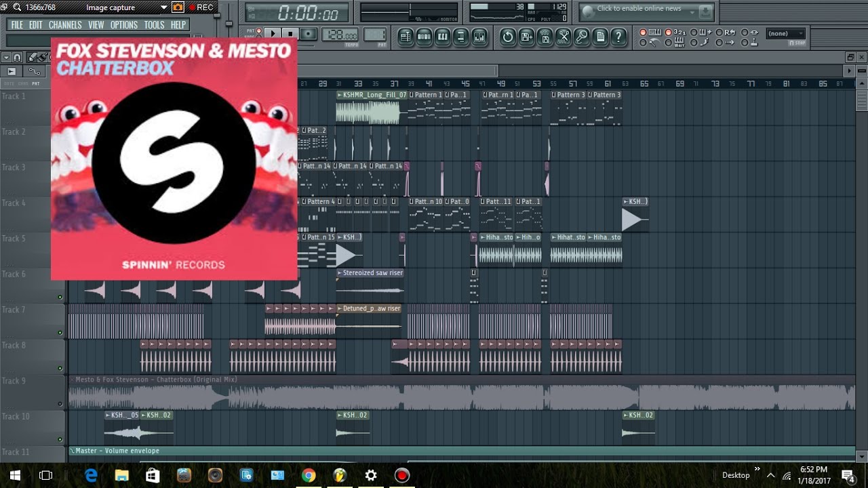Expand Desktop toolbar chevron in taskbar
868x488 pixels.
(757, 469)
